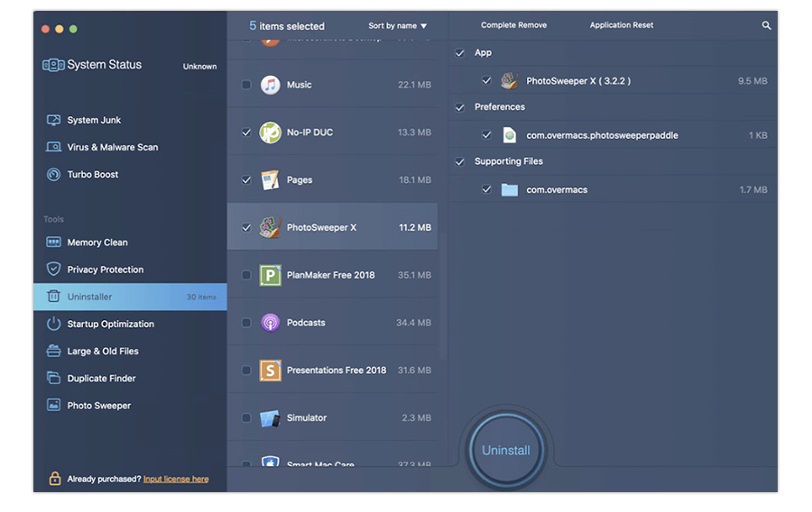
Task: Switch to Complete Remove tab
Action: (513, 25)
